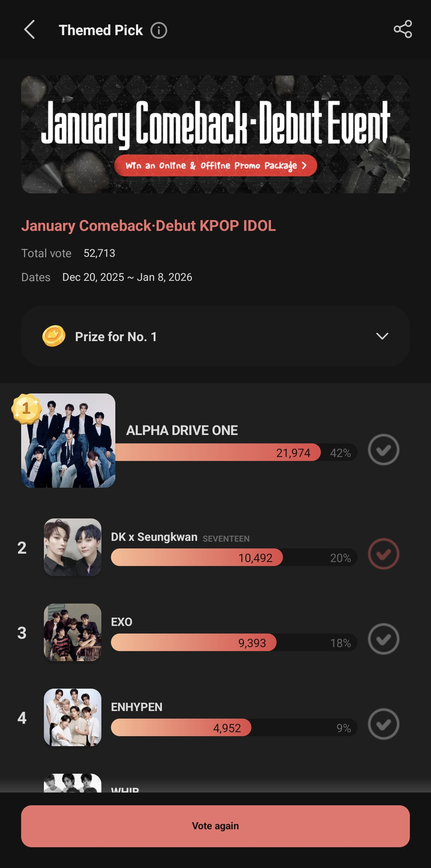Expand Prize for No. 1 chevron
The image size is (431, 868).
click(x=382, y=336)
